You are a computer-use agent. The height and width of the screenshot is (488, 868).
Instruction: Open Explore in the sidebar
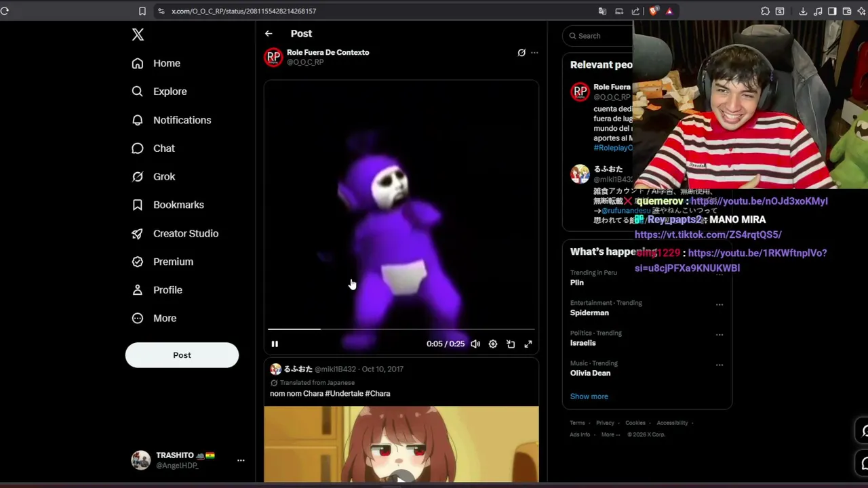tap(159, 91)
